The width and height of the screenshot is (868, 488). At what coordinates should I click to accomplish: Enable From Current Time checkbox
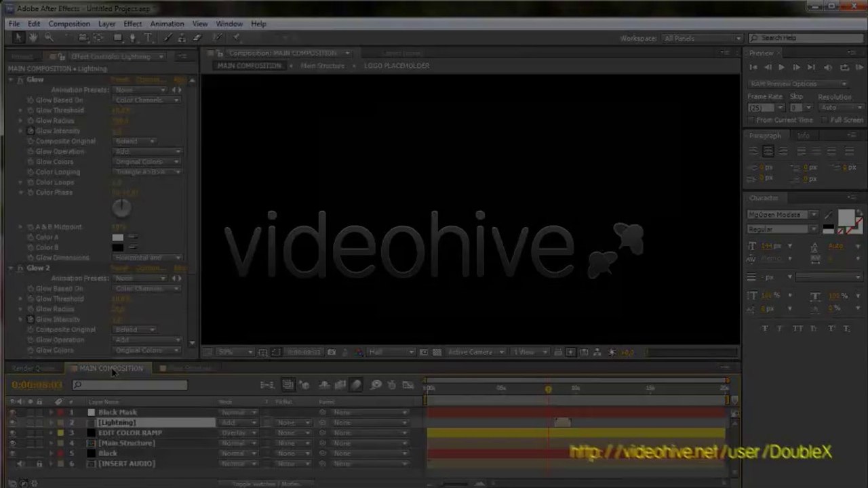coord(751,120)
